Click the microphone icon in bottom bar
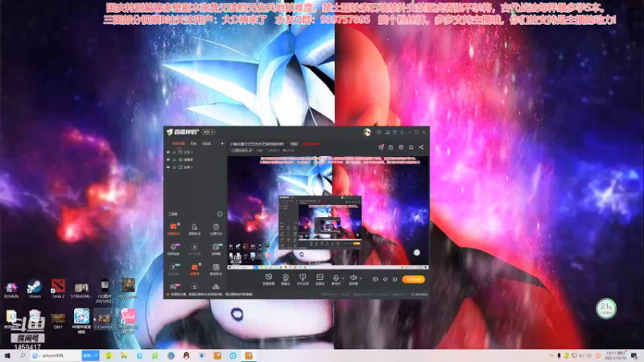 (336, 278)
